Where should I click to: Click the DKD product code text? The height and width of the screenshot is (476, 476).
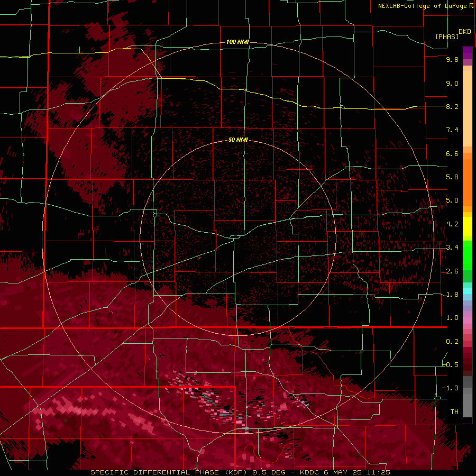(x=464, y=32)
